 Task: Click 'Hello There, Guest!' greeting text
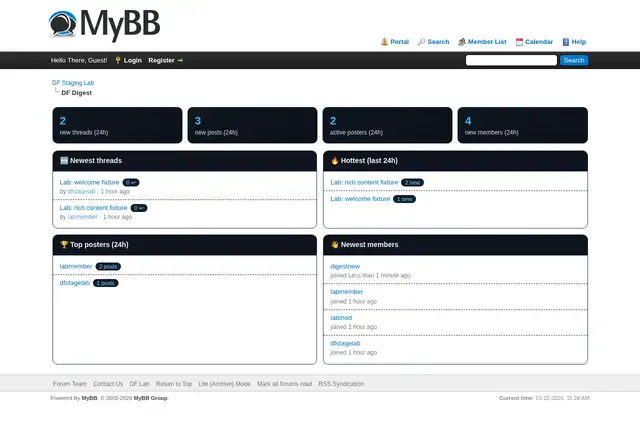click(79, 60)
